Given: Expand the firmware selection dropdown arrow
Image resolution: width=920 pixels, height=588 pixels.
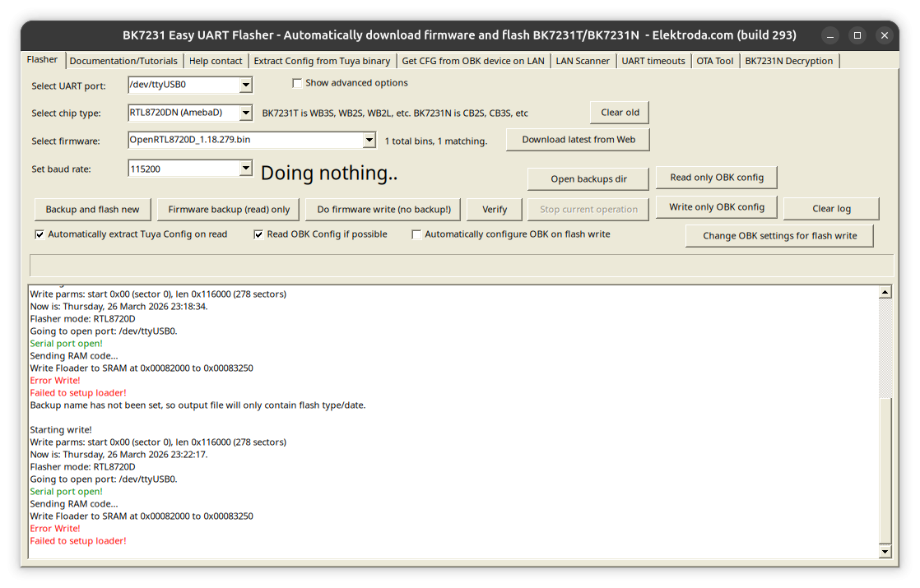Looking at the screenshot, I should click(369, 140).
